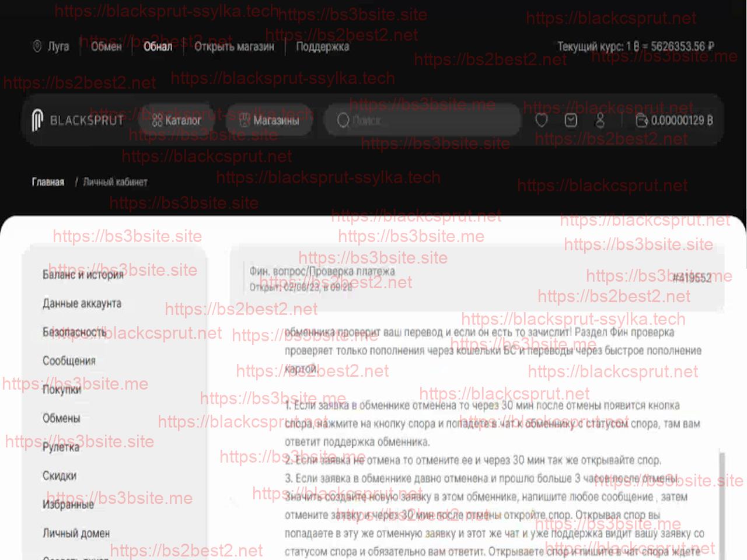Image resolution: width=747 pixels, height=560 pixels.
Task: Open Безопасность in the sidebar
Action: point(74,332)
